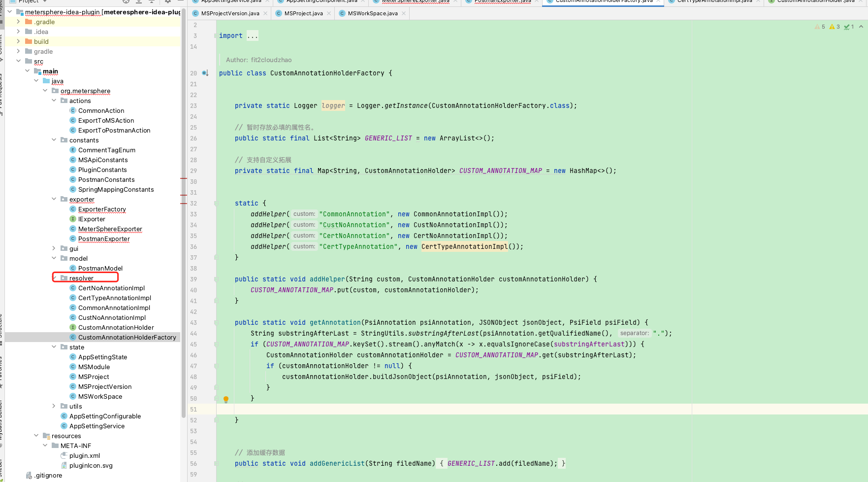The width and height of the screenshot is (868, 482).
Task: Select SpringMappingConstants file
Action: [116, 189]
